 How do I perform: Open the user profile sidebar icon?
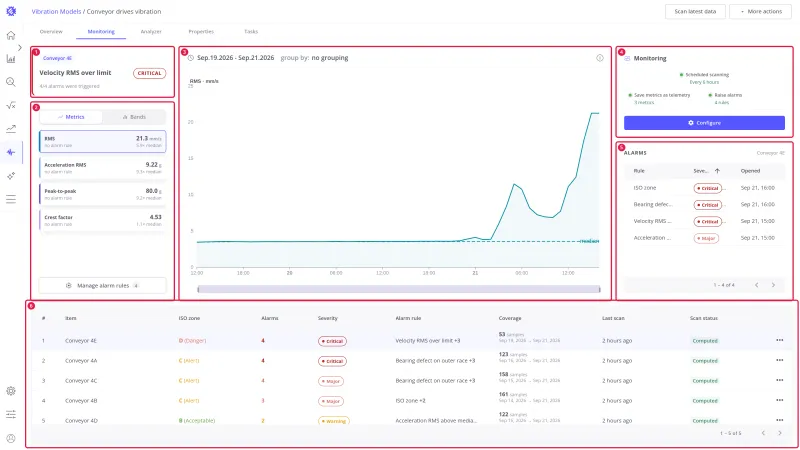(11, 438)
